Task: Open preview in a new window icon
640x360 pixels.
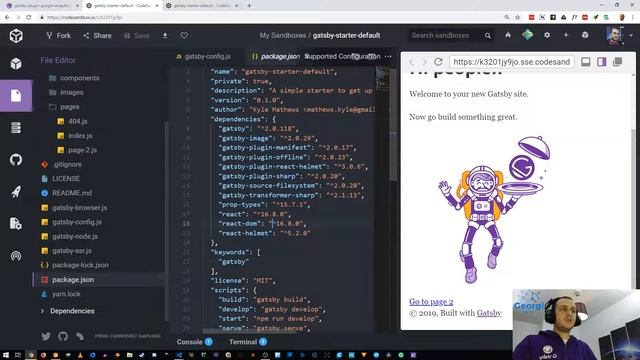Action: 618,62
